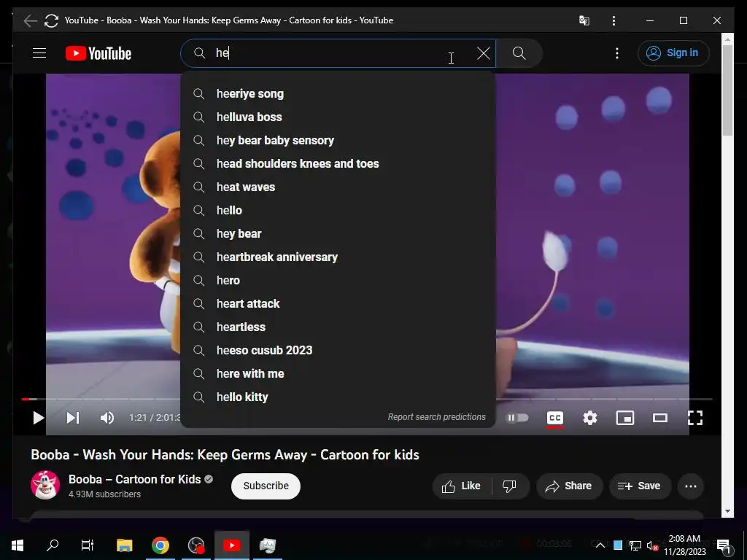Viewport: 747px width, 560px height.
Task: Choose the 'hero' suggestion
Action: pyautogui.click(x=338, y=281)
